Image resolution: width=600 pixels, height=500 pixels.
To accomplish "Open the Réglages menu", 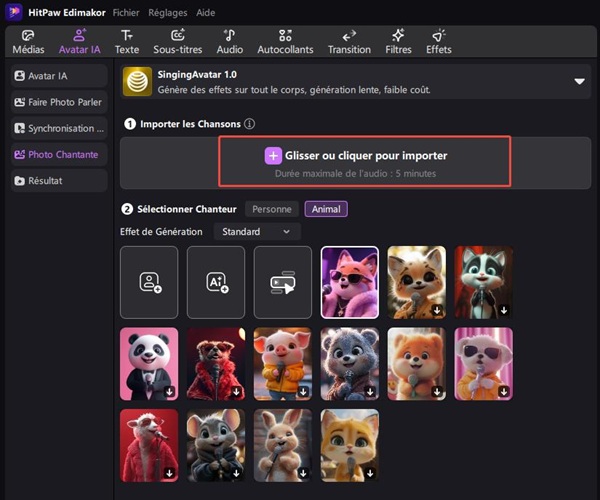I will pos(168,13).
